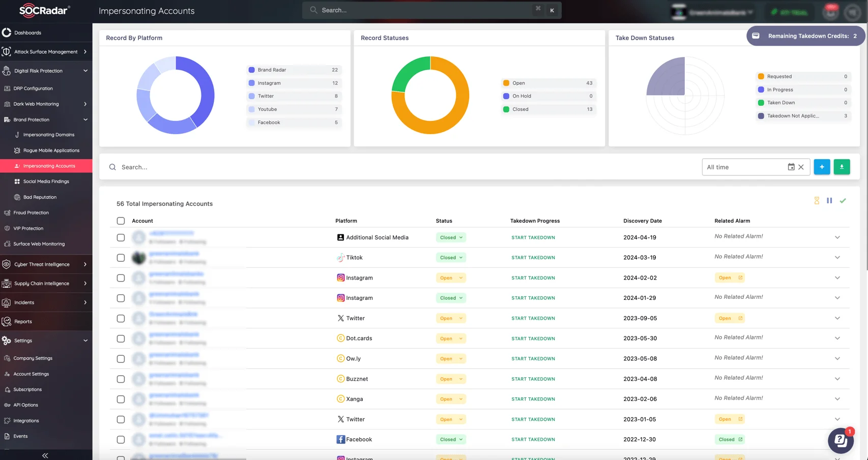
Task: Check the Additional Social Media row checkbox
Action: pos(121,237)
